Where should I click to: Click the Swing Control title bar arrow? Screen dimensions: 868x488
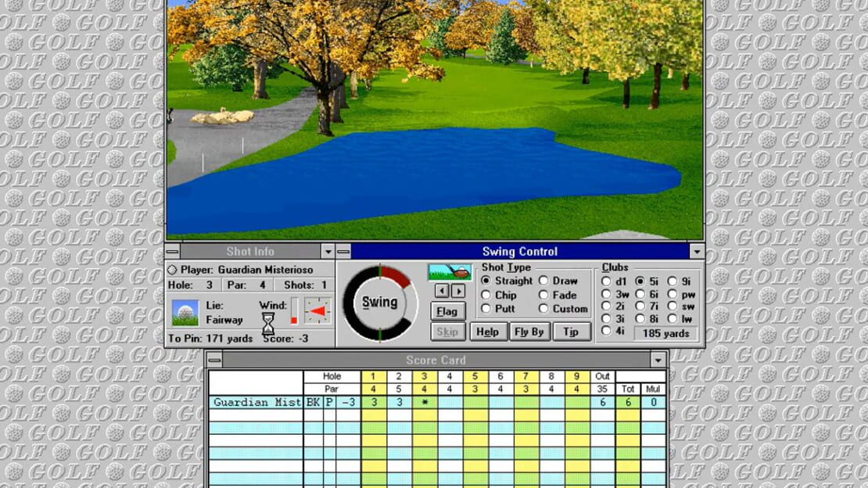tap(697, 252)
